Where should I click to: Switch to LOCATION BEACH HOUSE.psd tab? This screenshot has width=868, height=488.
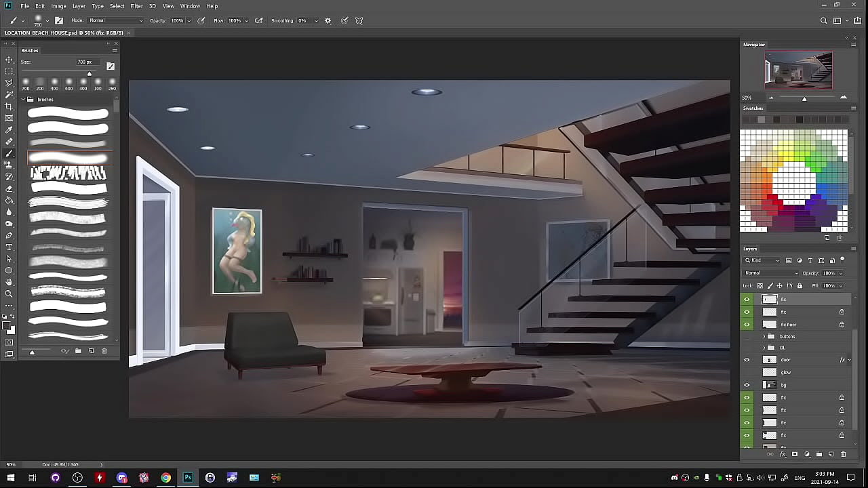(x=64, y=33)
